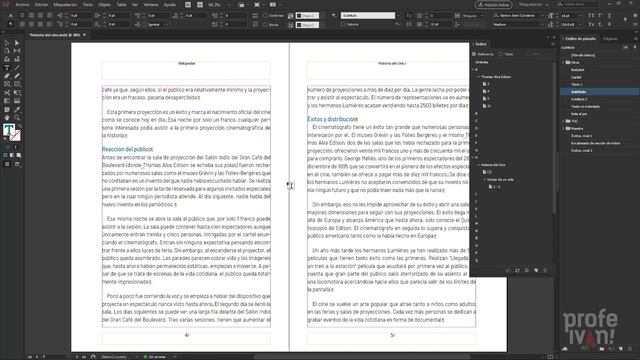This screenshot has width=640, height=360.
Task: Select the Line tool
Action: click(17, 68)
